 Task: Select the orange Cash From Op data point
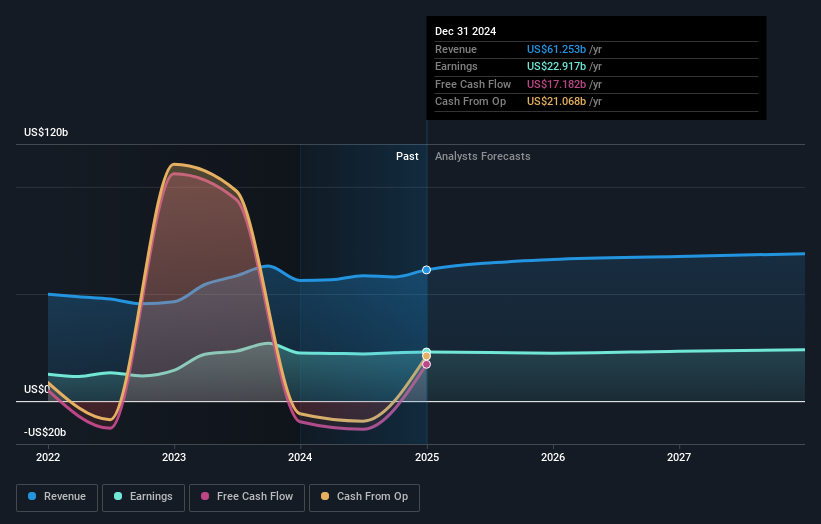coord(426,356)
